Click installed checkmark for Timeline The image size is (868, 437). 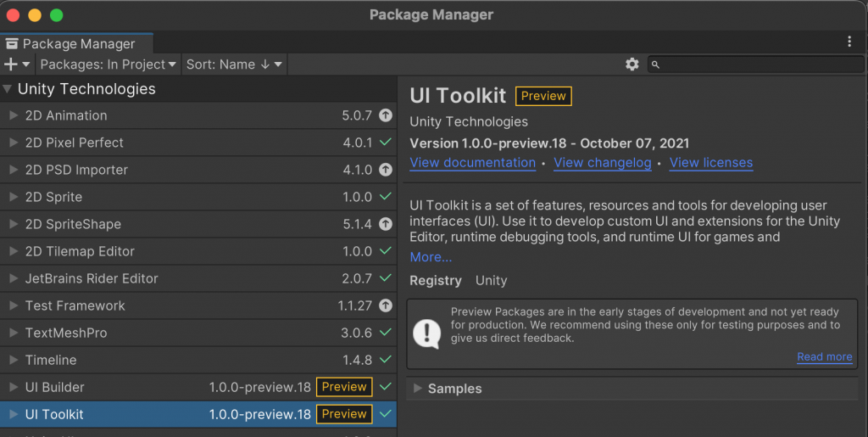click(x=386, y=359)
